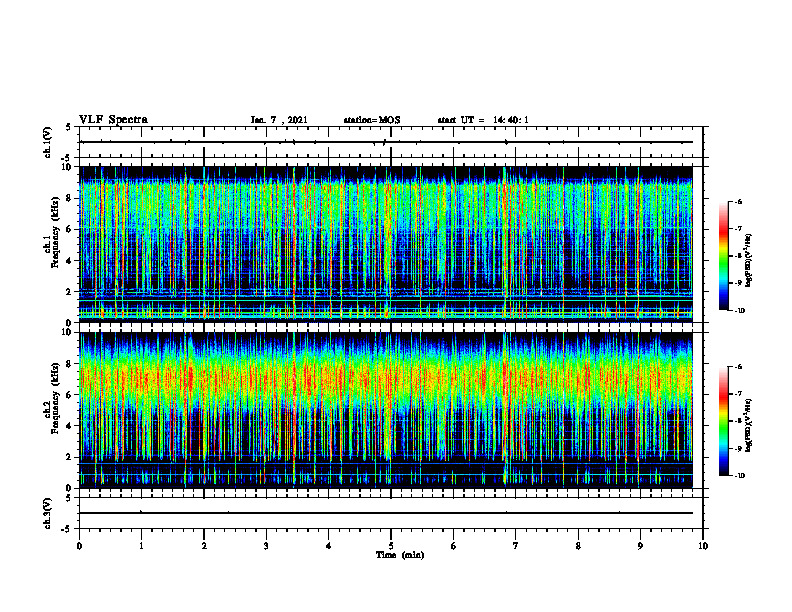Click the '-10' label on ch.1 colorbar

tap(739, 311)
